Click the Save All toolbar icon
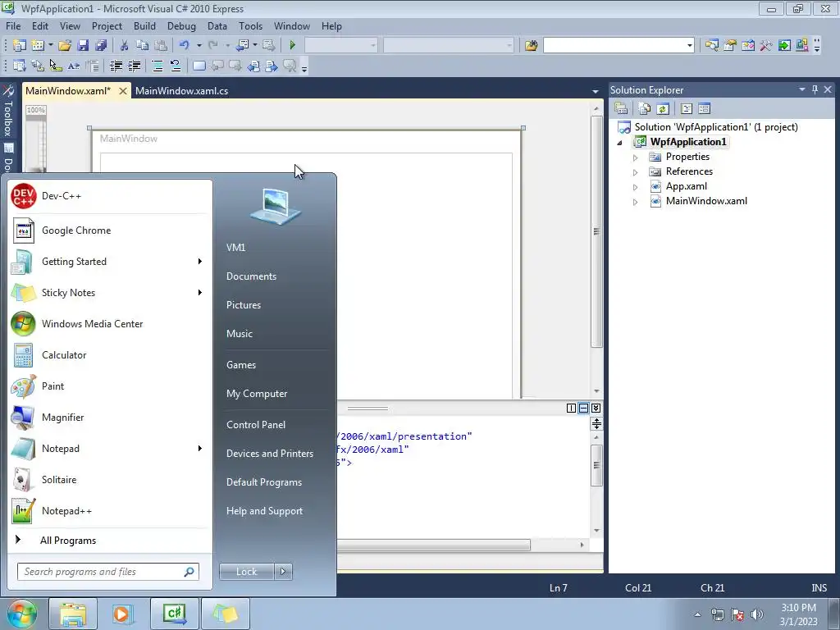Viewport: 840px width, 630px height. coord(101,46)
